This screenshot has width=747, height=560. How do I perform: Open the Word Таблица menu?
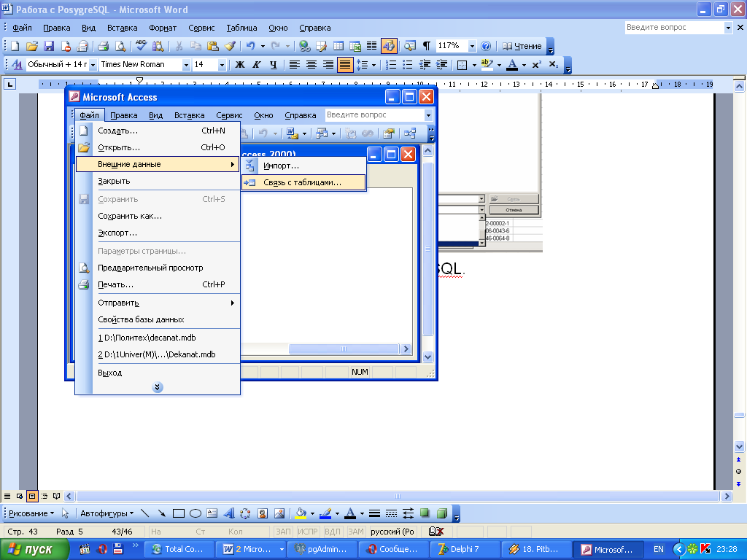pos(241,28)
